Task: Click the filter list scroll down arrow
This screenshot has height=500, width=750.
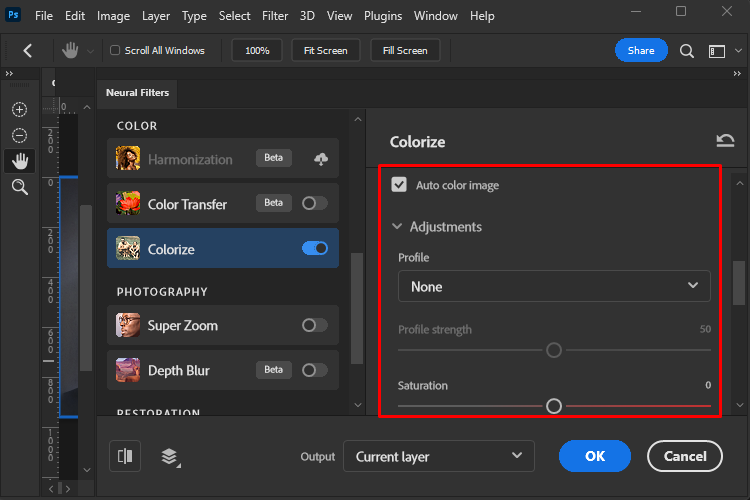Action: (x=358, y=405)
